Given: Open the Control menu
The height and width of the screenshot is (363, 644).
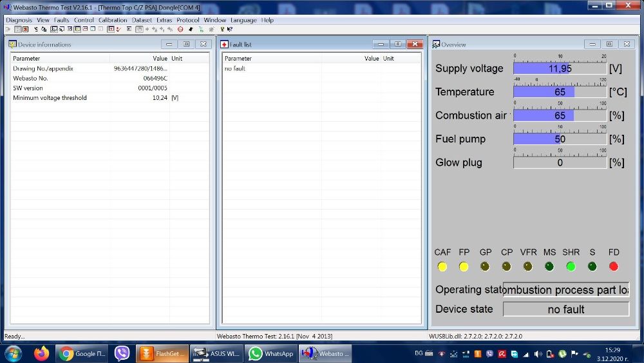Looking at the screenshot, I should click(84, 20).
